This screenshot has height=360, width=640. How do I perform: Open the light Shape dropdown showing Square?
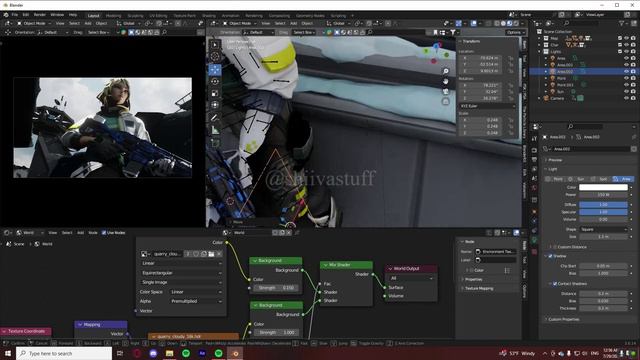603,229
